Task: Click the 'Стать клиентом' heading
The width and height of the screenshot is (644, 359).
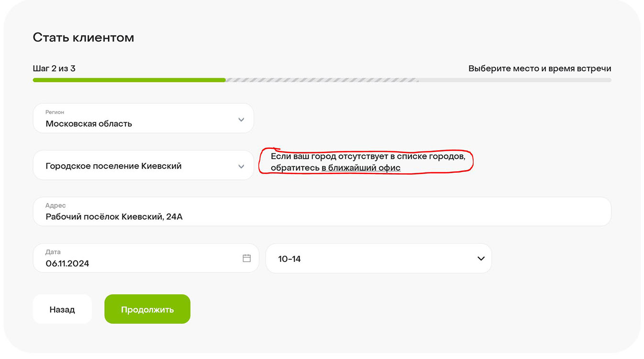Action: (83, 38)
